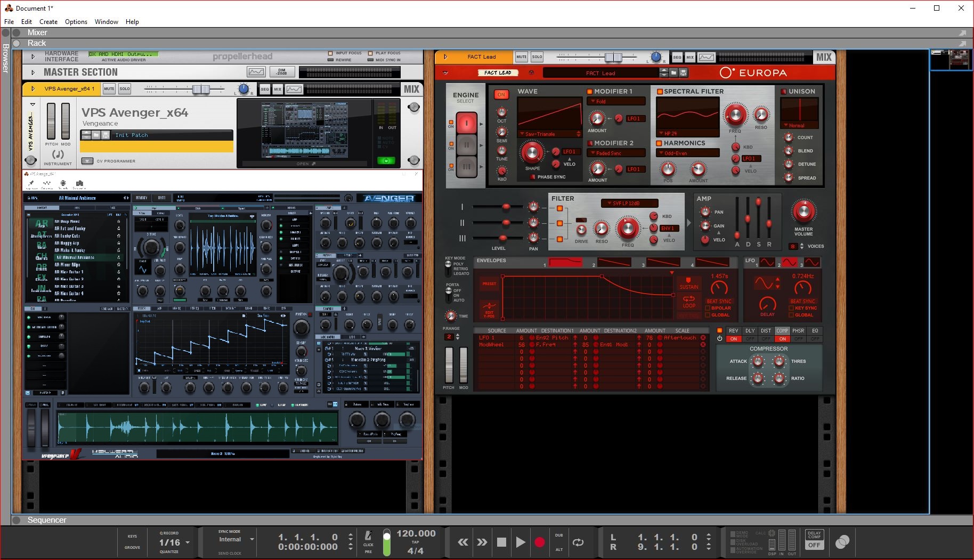
Task: Toggle Phase Sync in Wave section
Action: tap(533, 177)
